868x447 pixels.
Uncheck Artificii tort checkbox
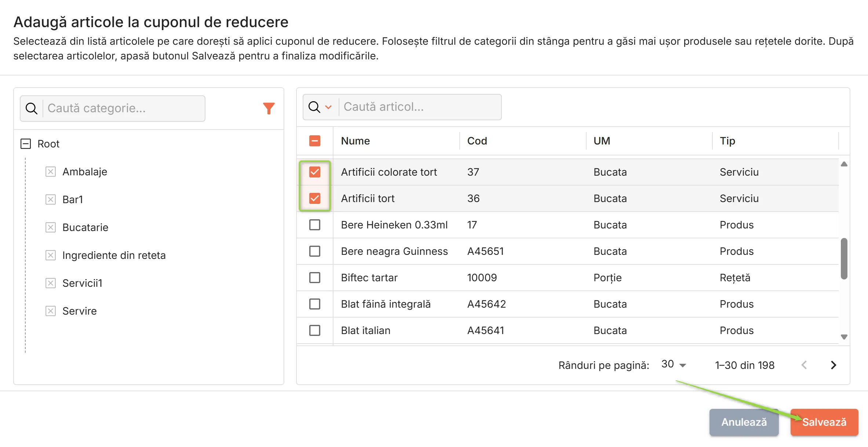tap(315, 198)
